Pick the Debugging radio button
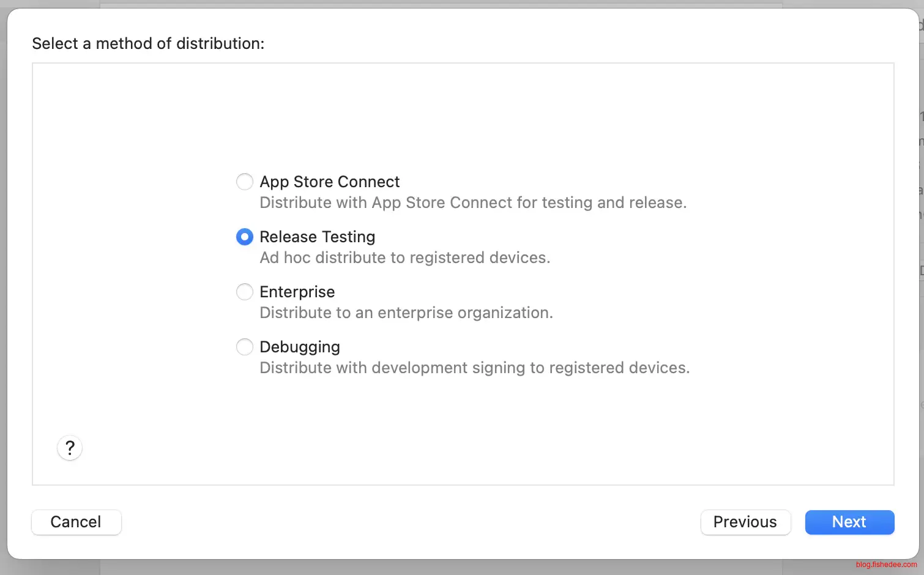The image size is (924, 575). [245, 347]
